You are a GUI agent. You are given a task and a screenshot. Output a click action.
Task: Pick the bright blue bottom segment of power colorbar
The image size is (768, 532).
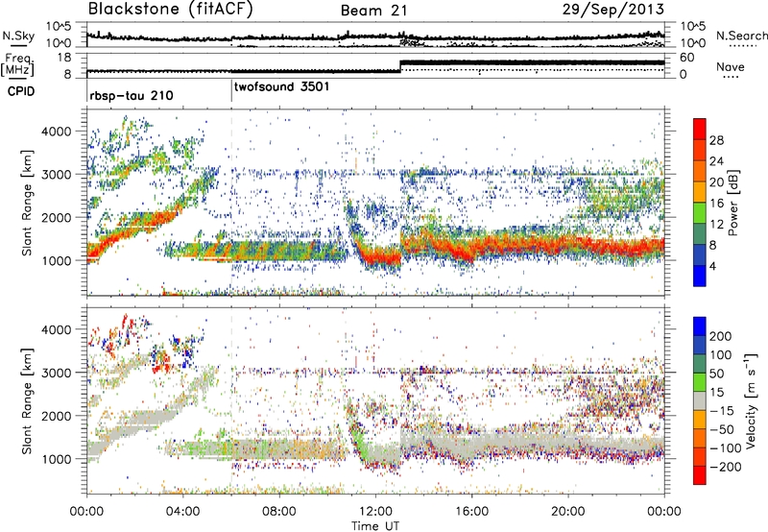click(x=700, y=276)
